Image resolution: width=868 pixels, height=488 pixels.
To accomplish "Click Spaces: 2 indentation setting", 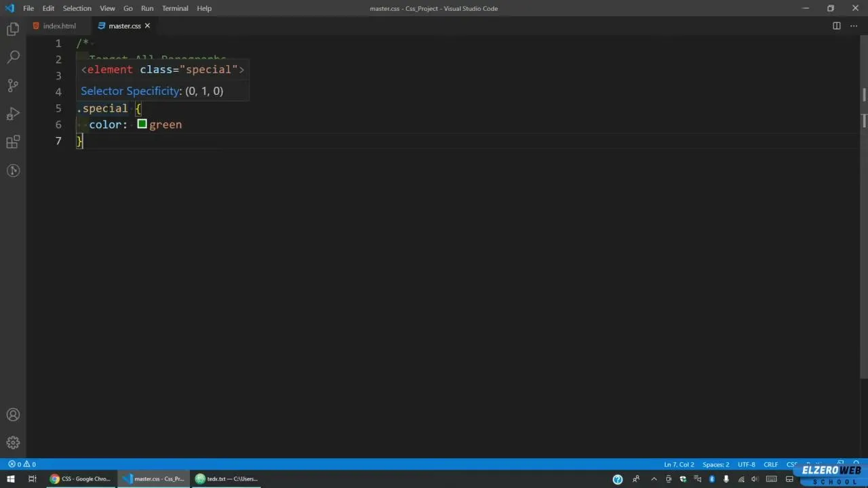I will pyautogui.click(x=715, y=464).
